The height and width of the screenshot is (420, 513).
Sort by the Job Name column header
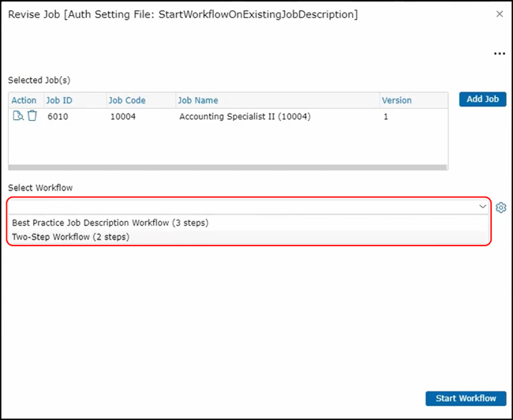[198, 100]
